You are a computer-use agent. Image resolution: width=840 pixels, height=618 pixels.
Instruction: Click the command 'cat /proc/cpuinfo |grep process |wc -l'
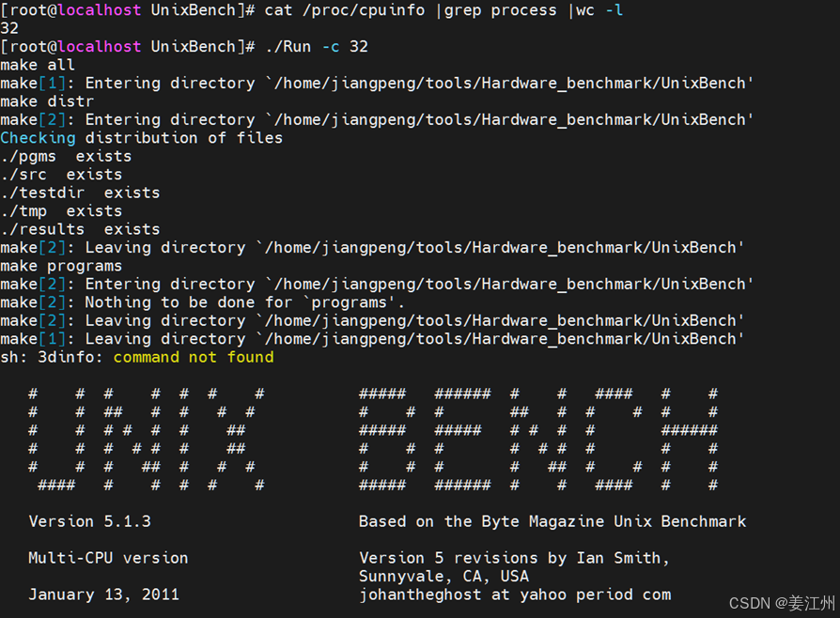443,10
